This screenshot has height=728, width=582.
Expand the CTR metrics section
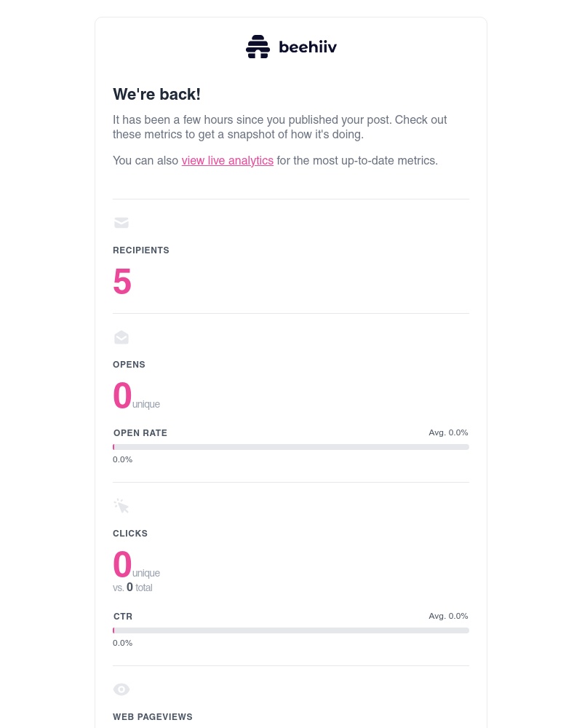(x=123, y=617)
